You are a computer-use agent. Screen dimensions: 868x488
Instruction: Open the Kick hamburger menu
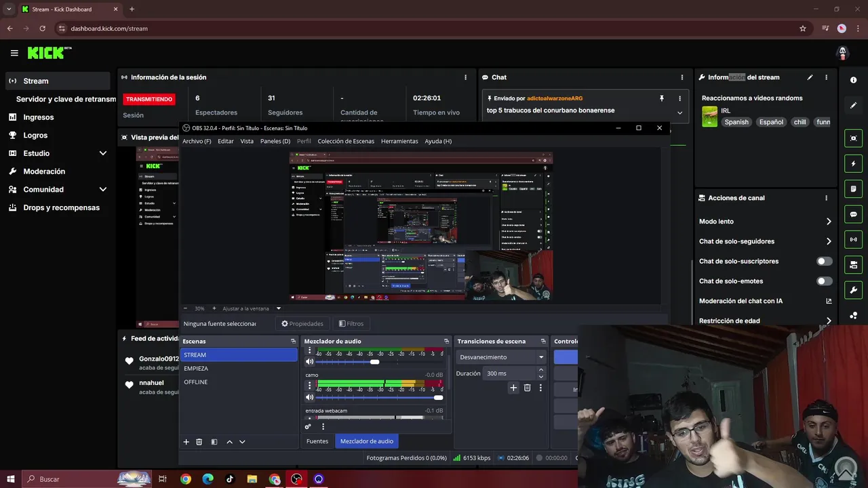point(14,53)
